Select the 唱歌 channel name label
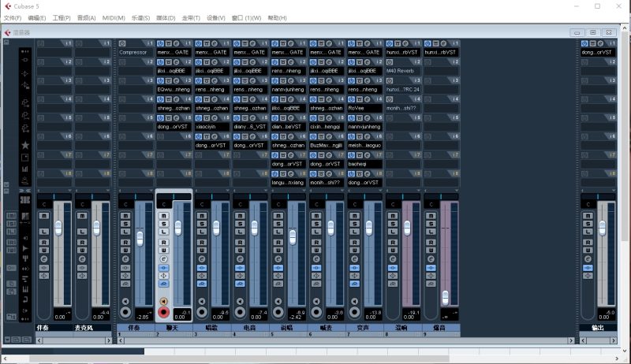Screen dimensions: 631x364 click(211, 328)
